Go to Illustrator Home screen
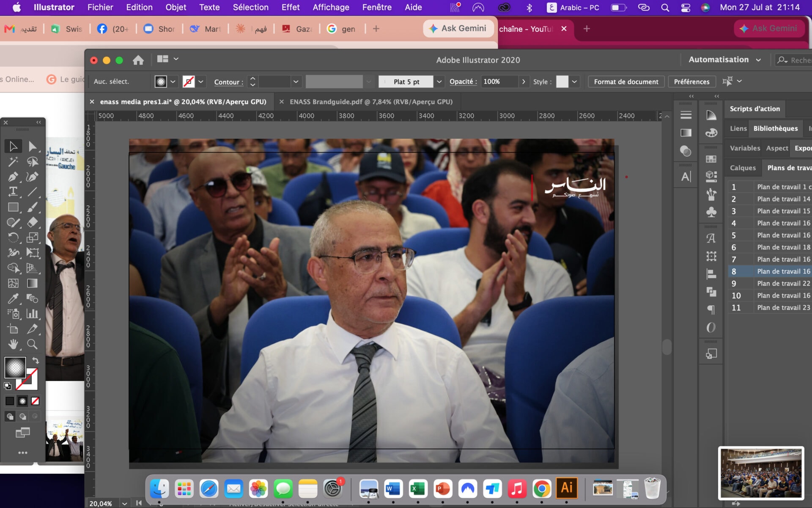This screenshot has width=812, height=508. tap(138, 60)
